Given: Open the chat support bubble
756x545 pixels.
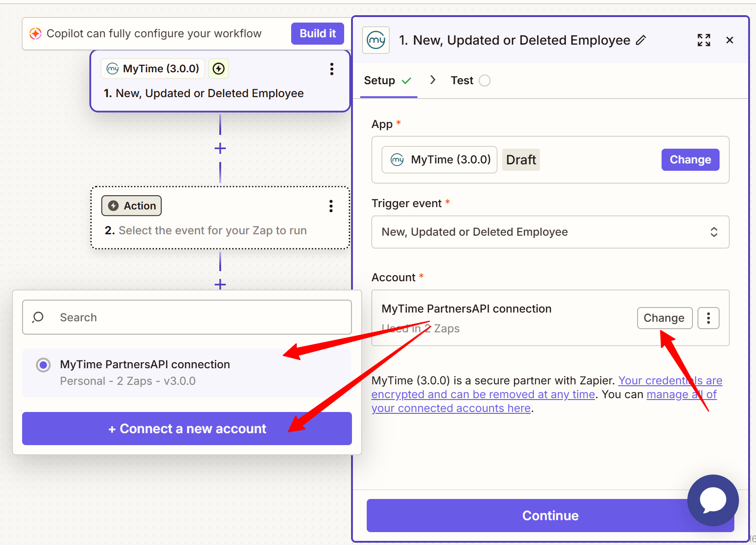Looking at the screenshot, I should (713, 500).
